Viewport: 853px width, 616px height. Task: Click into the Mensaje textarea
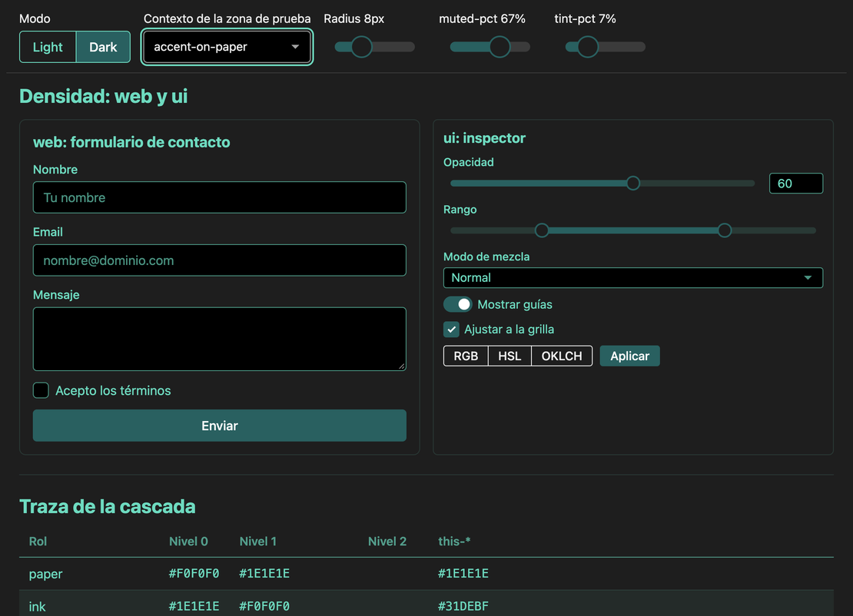[219, 339]
